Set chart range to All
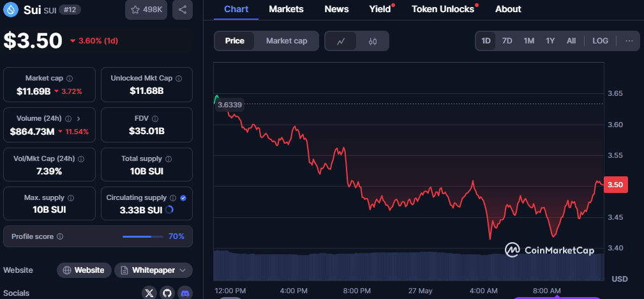The height and width of the screenshot is (299, 644). (571, 41)
